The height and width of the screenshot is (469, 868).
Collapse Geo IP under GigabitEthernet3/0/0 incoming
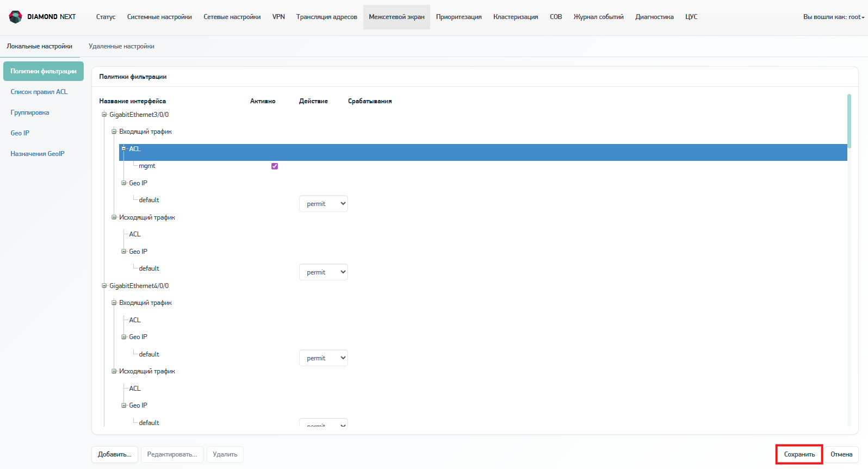tap(124, 183)
